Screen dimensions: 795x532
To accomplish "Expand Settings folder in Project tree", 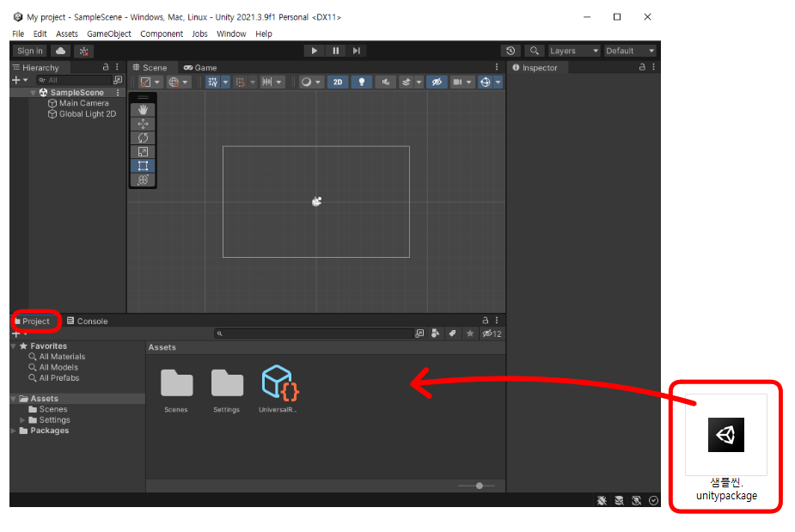I will 22,420.
